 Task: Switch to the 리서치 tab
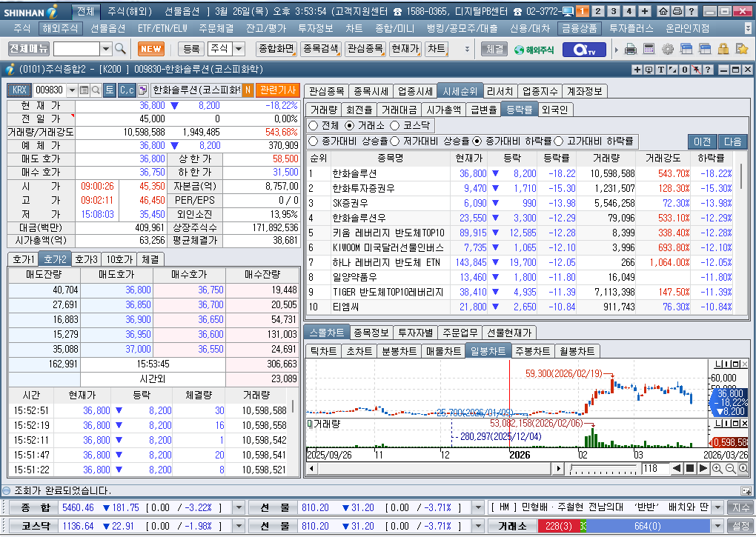click(500, 91)
